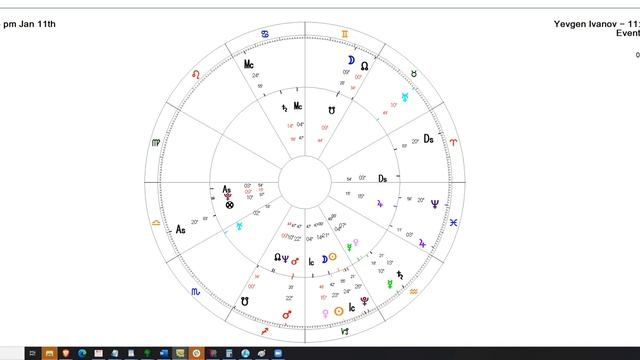Select the inner wheel red Mars glyph
Viewport: 640px width, 360px height.
(x=295, y=261)
